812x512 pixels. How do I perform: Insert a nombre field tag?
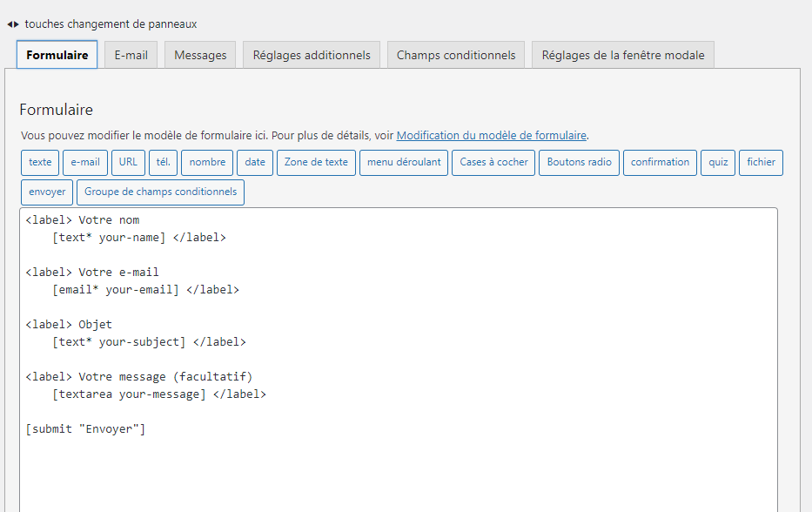(207, 163)
